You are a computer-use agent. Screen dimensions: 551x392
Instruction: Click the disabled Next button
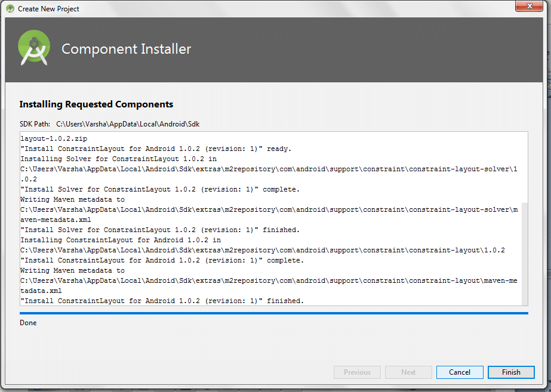click(408, 372)
